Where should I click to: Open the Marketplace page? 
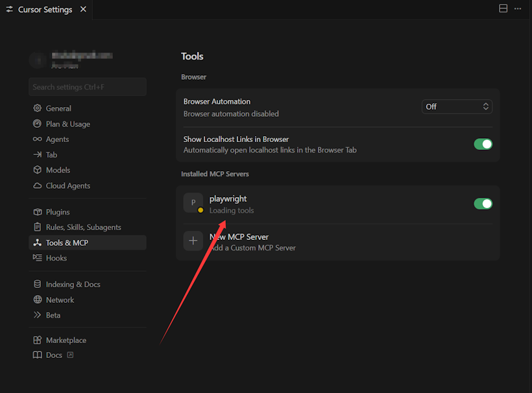(66, 340)
